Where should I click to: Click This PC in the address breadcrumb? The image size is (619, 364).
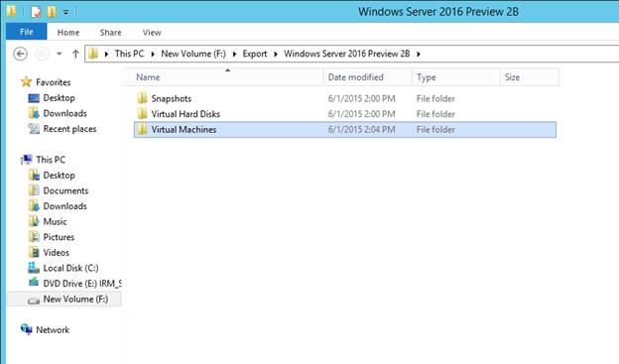click(129, 54)
